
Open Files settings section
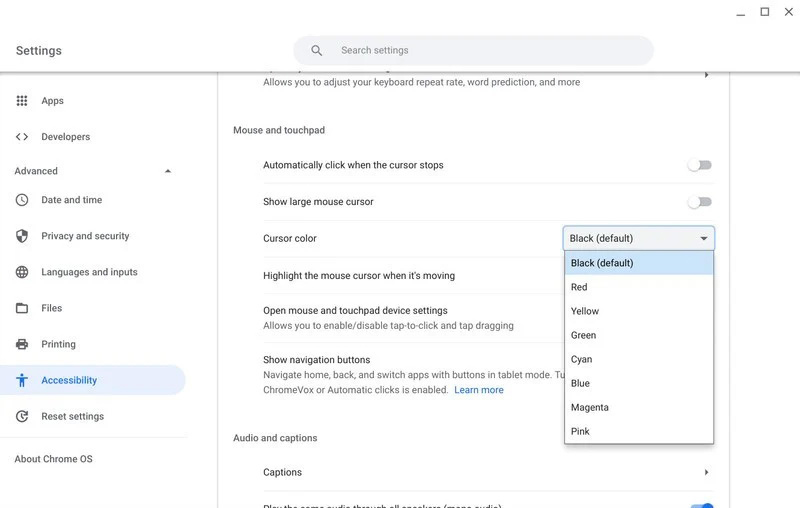[x=52, y=308]
